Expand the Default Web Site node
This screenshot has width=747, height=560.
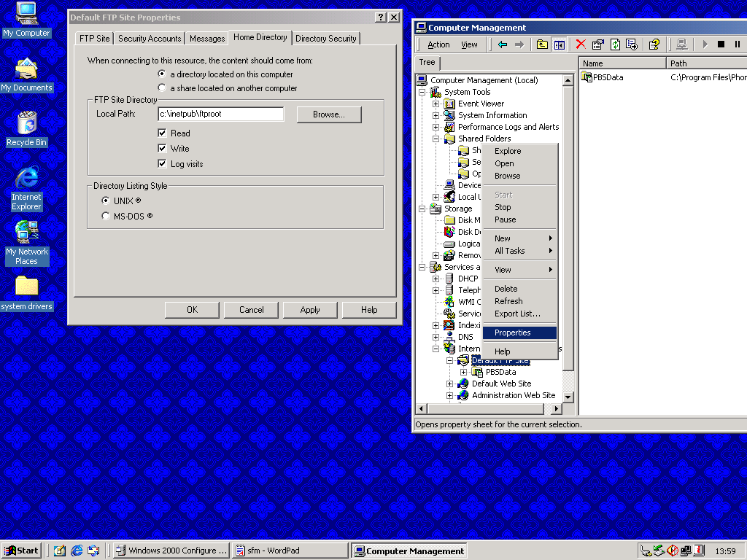449,384
